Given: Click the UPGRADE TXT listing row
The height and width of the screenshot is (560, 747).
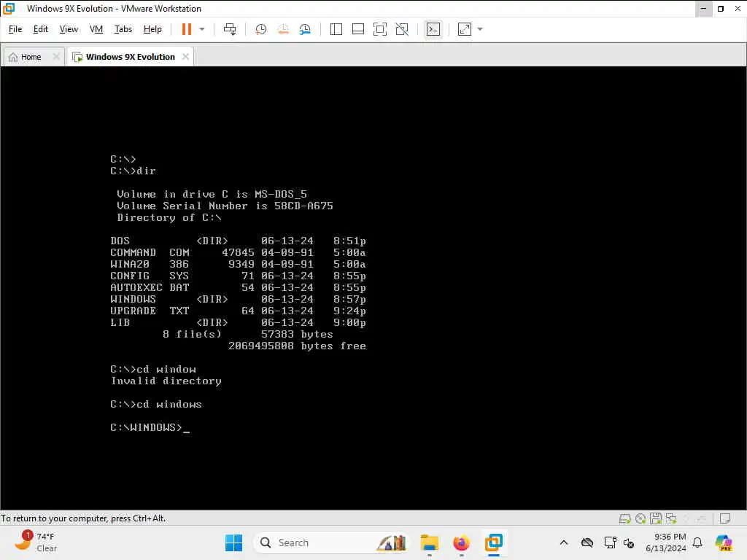Looking at the screenshot, I should click(238, 311).
